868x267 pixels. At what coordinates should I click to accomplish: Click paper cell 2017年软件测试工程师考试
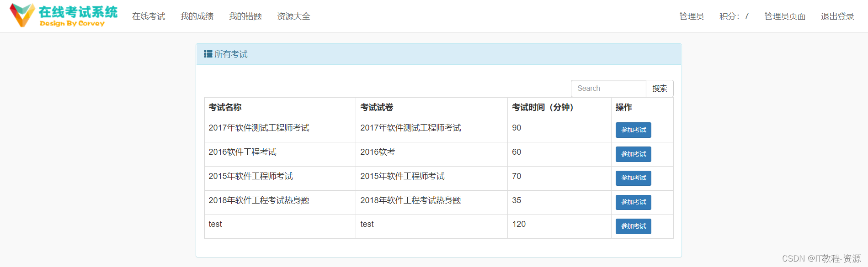(x=411, y=128)
